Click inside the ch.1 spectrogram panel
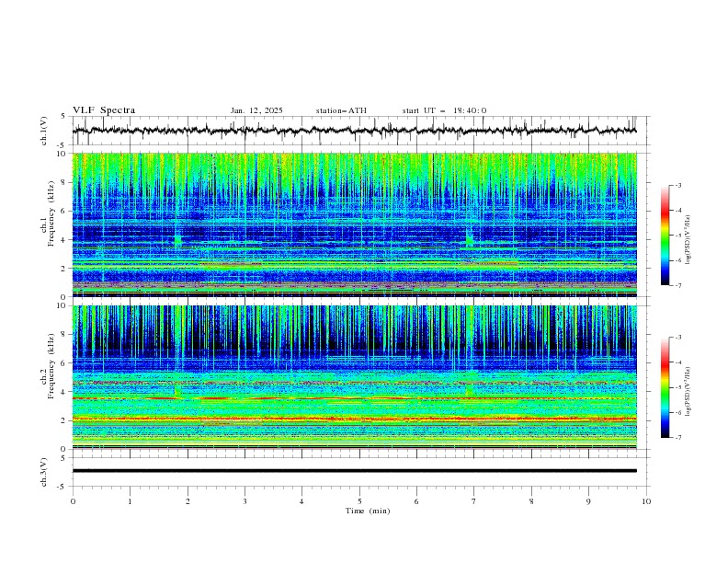Image resolution: width=728 pixels, height=563 pixels. click(355, 224)
